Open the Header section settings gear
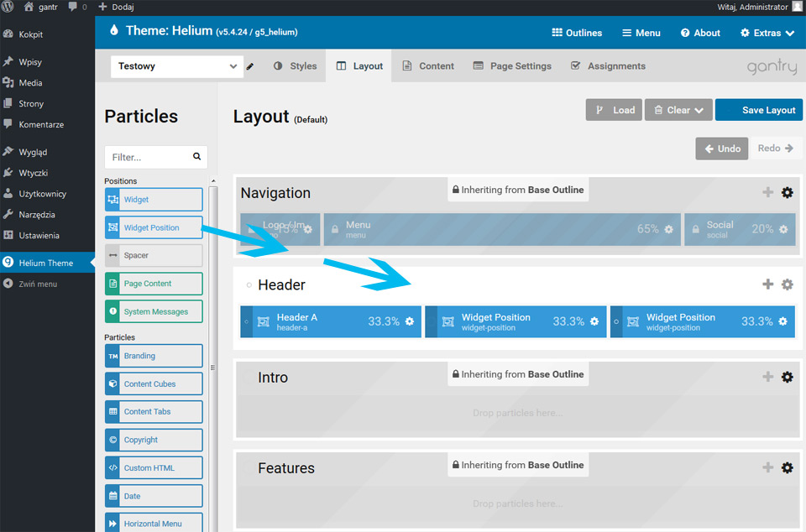The image size is (806, 532). [787, 284]
